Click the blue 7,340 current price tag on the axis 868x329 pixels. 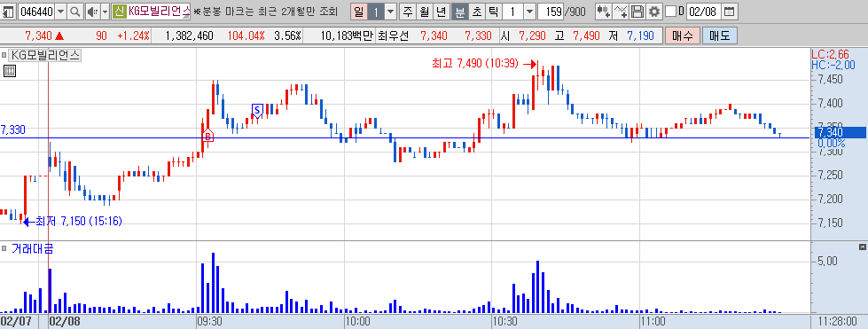click(x=841, y=132)
